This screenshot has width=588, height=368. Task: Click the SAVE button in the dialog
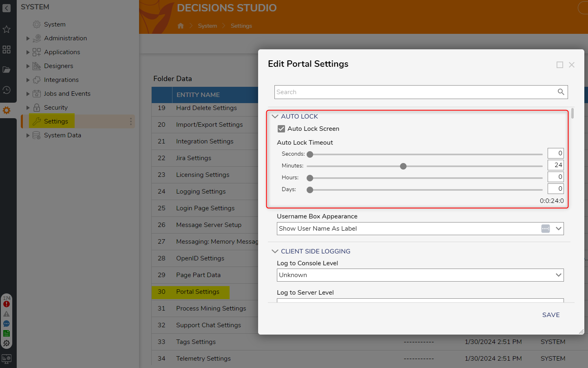coord(551,315)
